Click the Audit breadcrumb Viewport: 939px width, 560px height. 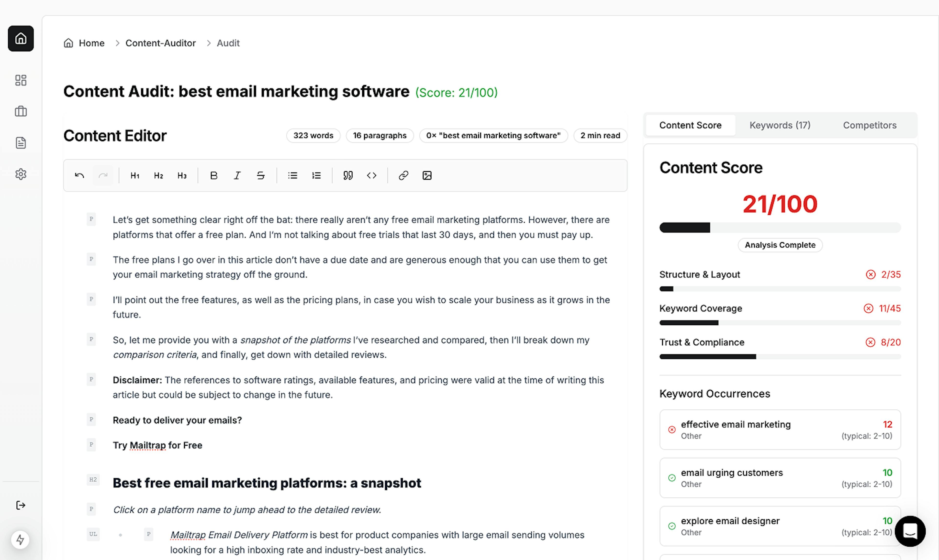point(228,43)
